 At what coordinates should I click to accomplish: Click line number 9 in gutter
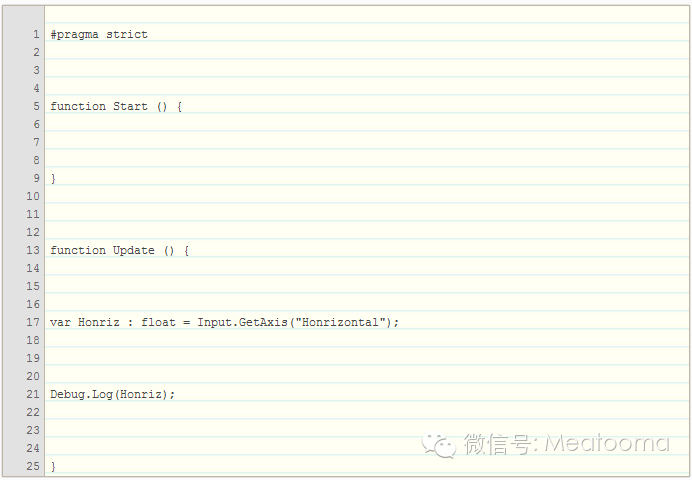pos(35,178)
